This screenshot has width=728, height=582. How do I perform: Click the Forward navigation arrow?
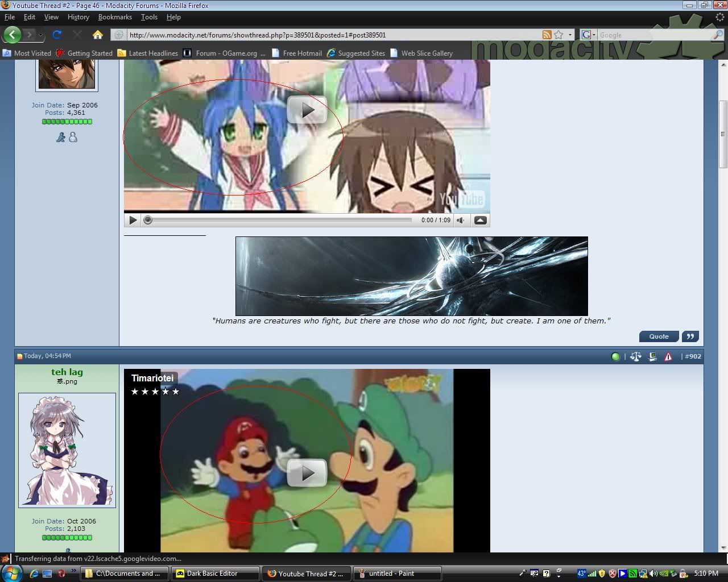point(30,35)
